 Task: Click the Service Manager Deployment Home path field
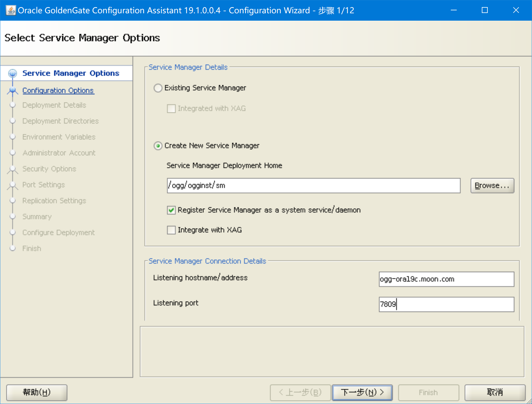(314, 186)
